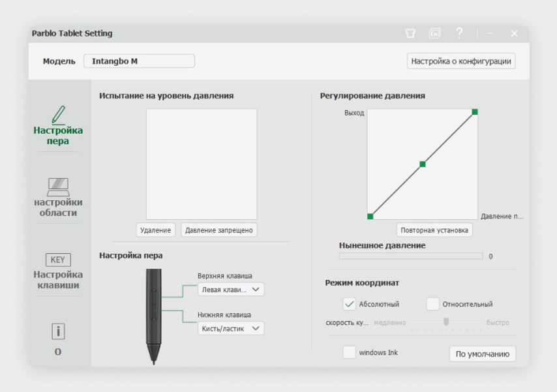The height and width of the screenshot is (392, 557).
Task: Expand the Нижняя клавиша dropdown Кисть/ластик
Action: coord(231,329)
